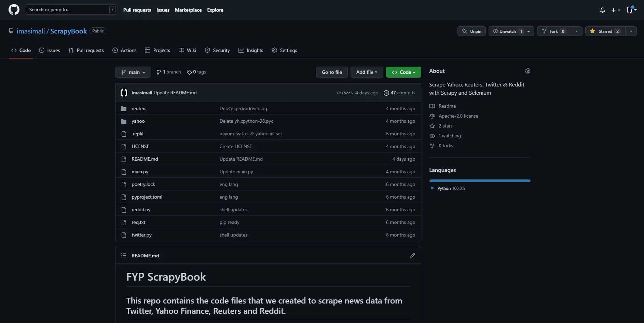Open the Add file dropdown
This screenshot has height=323, width=644.
(x=367, y=72)
